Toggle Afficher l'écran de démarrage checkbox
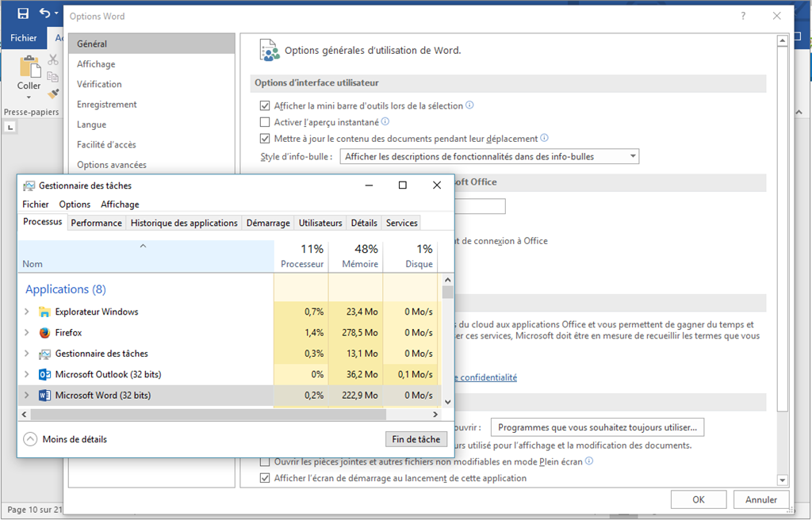812x520 pixels. [x=265, y=478]
